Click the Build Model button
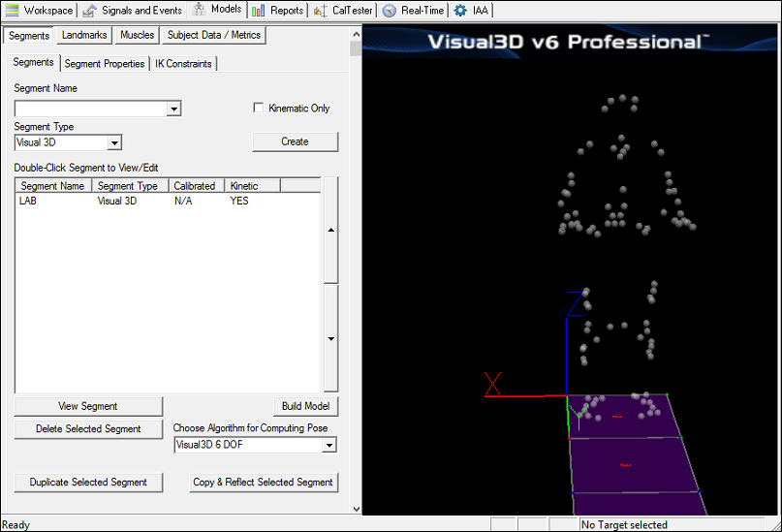This screenshot has height=532, width=782. 305,406
